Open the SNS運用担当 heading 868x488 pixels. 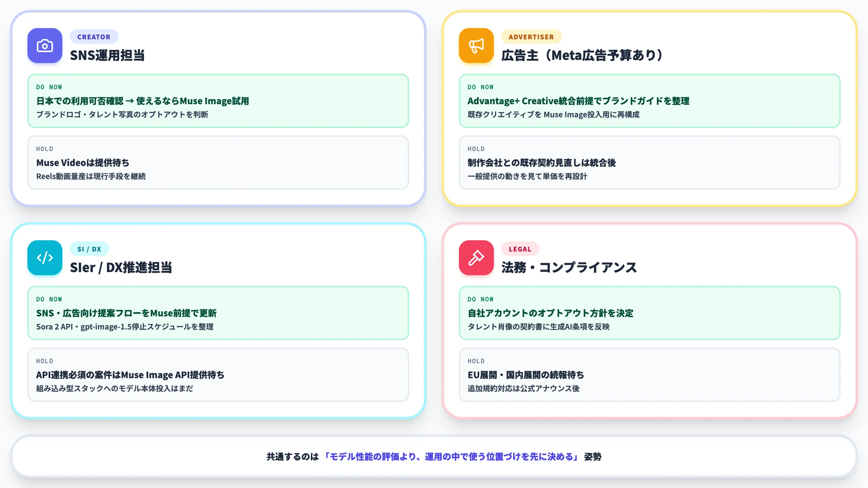point(107,55)
